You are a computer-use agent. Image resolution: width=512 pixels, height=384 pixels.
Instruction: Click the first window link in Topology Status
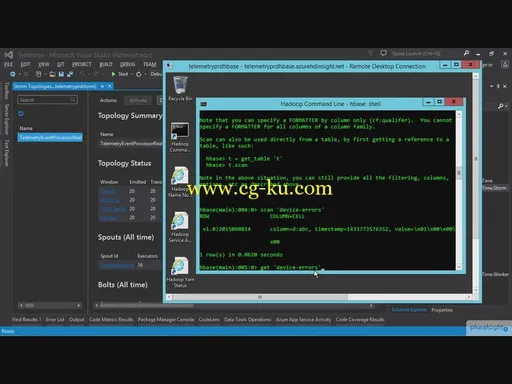click(x=107, y=191)
